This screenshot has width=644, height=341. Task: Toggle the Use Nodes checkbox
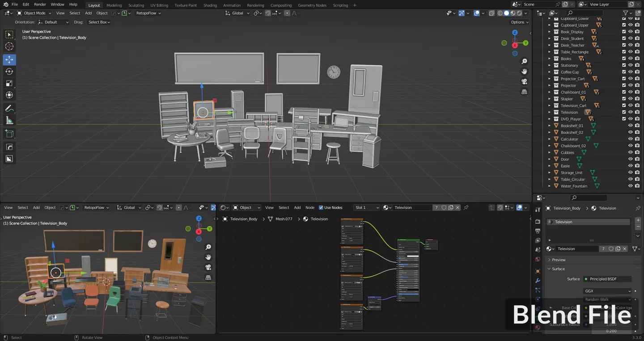pos(321,207)
